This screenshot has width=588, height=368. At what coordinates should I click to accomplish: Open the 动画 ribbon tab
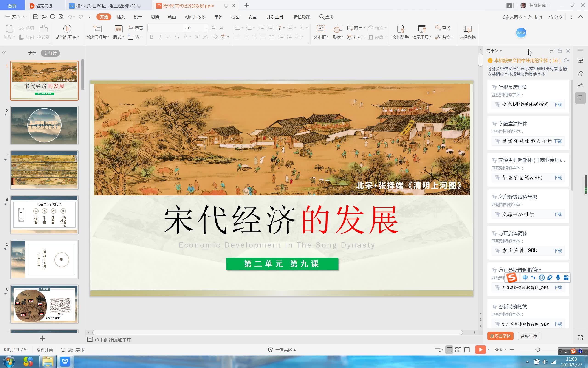tap(172, 17)
